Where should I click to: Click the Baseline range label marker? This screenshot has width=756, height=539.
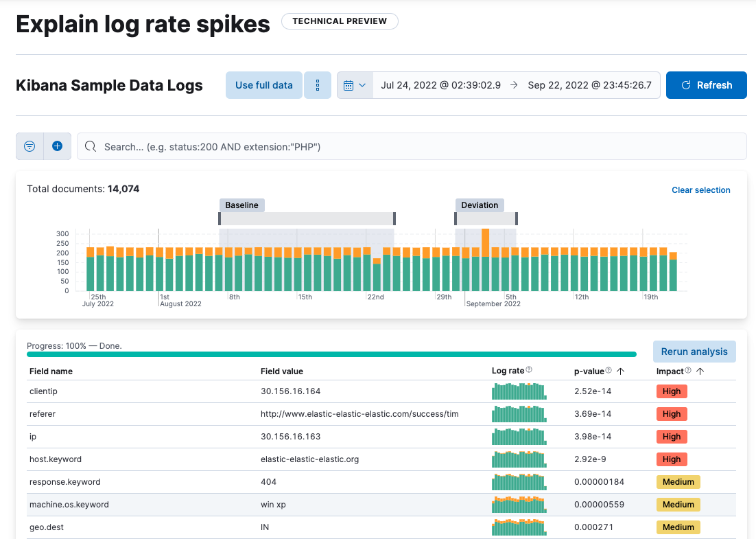pos(241,205)
